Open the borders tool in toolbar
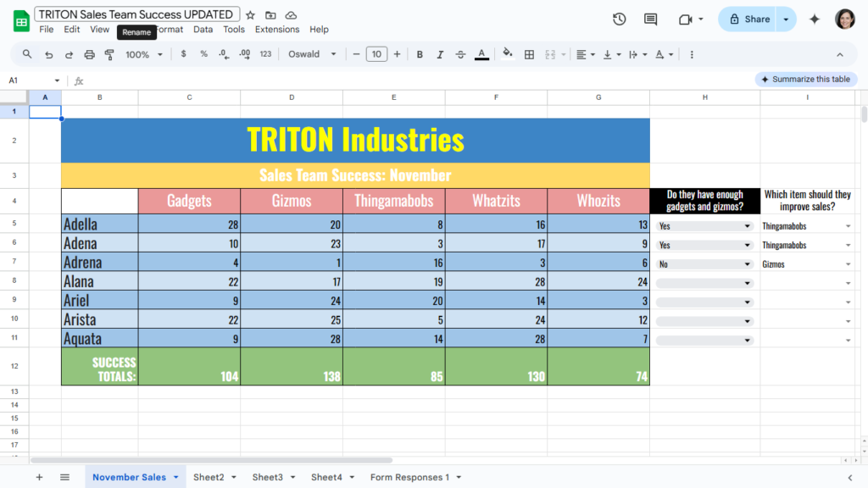This screenshot has height=488, width=868. point(529,54)
